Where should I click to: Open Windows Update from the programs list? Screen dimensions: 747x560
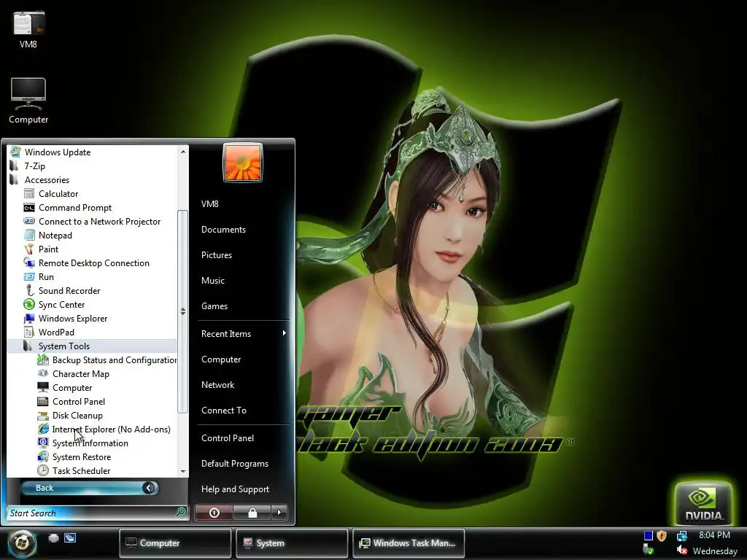pyautogui.click(x=57, y=152)
